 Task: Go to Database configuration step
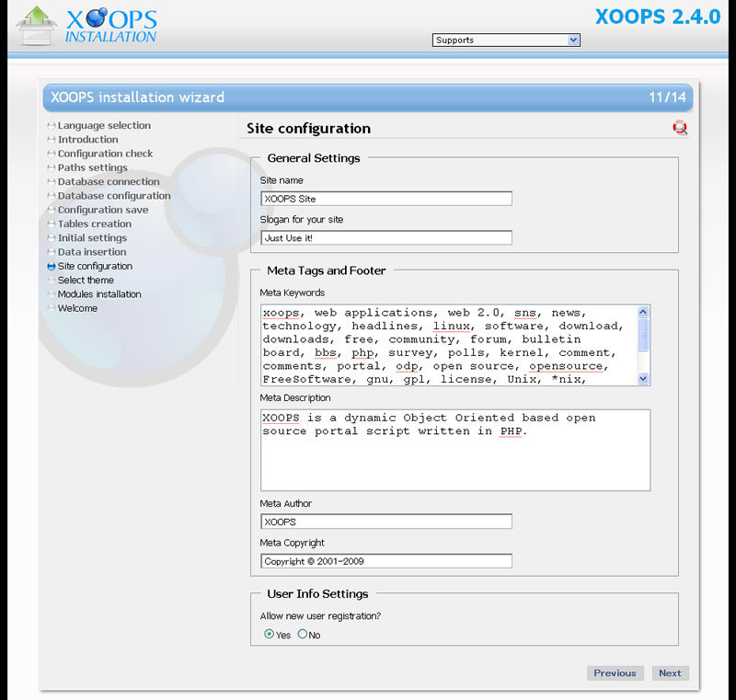[114, 196]
